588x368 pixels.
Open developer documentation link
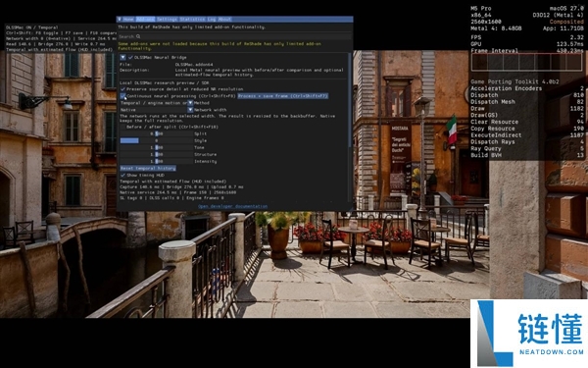[x=232, y=206]
